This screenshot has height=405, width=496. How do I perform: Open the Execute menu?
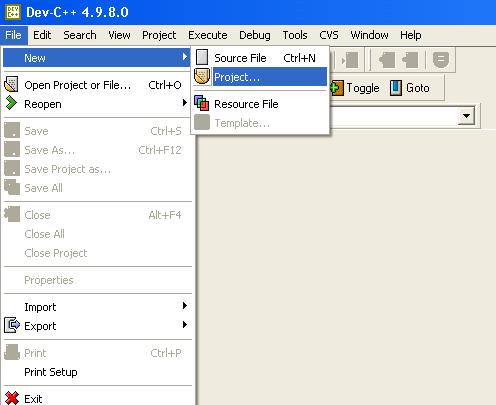[208, 35]
